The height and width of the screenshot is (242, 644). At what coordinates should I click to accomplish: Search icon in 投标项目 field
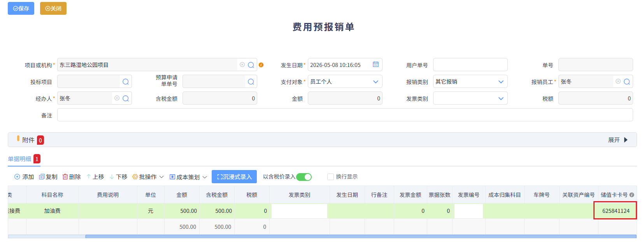tap(126, 82)
